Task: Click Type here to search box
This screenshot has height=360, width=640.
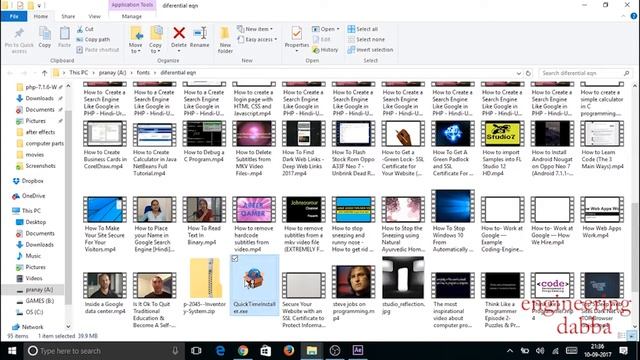Action: [x=103, y=351]
